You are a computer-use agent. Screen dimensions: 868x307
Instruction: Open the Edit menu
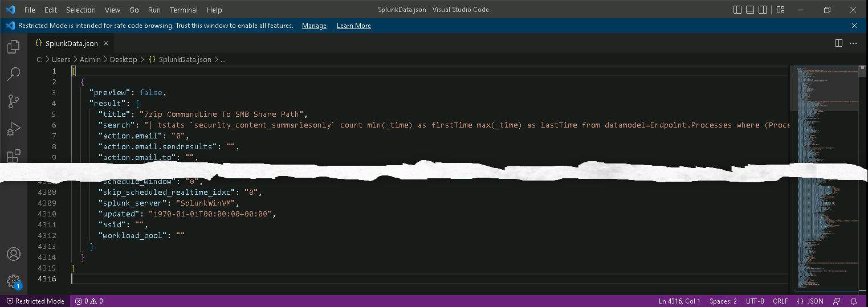pyautogui.click(x=51, y=10)
